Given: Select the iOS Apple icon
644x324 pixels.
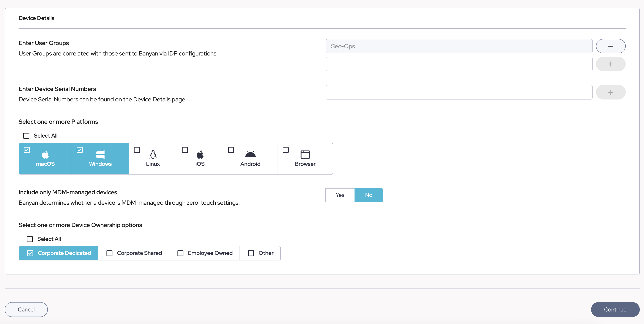Looking at the screenshot, I should coord(200,155).
